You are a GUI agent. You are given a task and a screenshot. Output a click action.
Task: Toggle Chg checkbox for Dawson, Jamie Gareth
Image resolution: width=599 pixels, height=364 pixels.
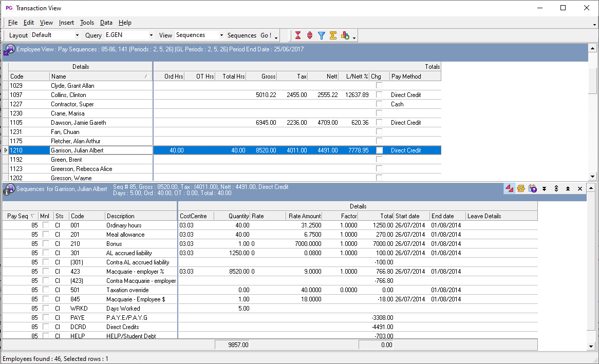(379, 123)
